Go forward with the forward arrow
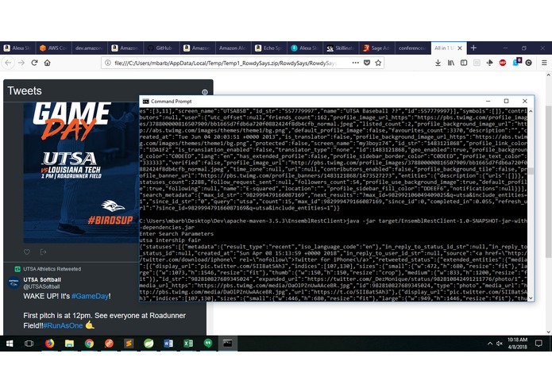Viewport: 552px width, 392px height. pyautogui.click(x=21, y=63)
